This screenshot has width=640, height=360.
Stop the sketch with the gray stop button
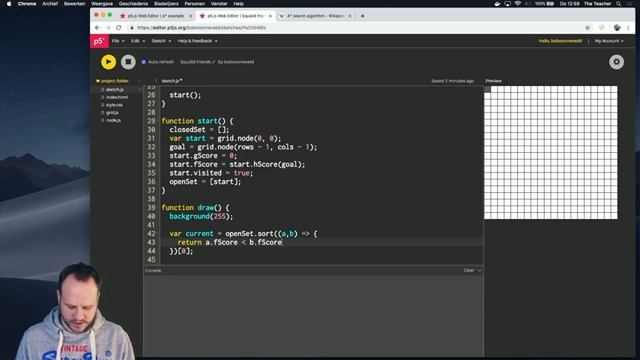[128, 62]
